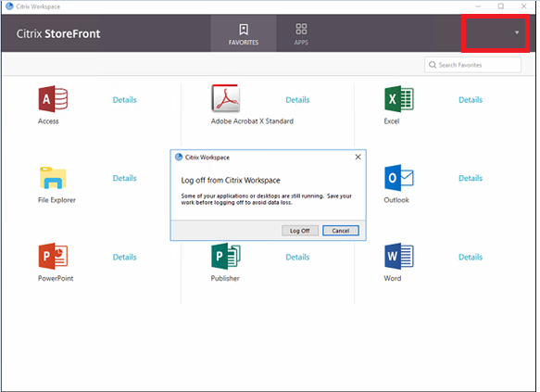Maximize the Citrix Workspace window
540x392 pixels.
501,6
